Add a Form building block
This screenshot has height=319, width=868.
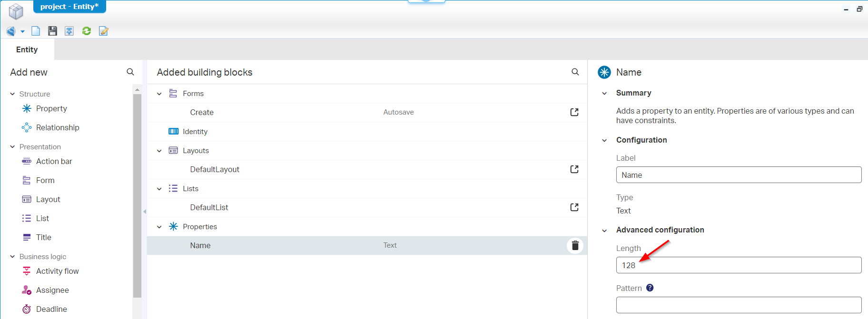point(45,180)
